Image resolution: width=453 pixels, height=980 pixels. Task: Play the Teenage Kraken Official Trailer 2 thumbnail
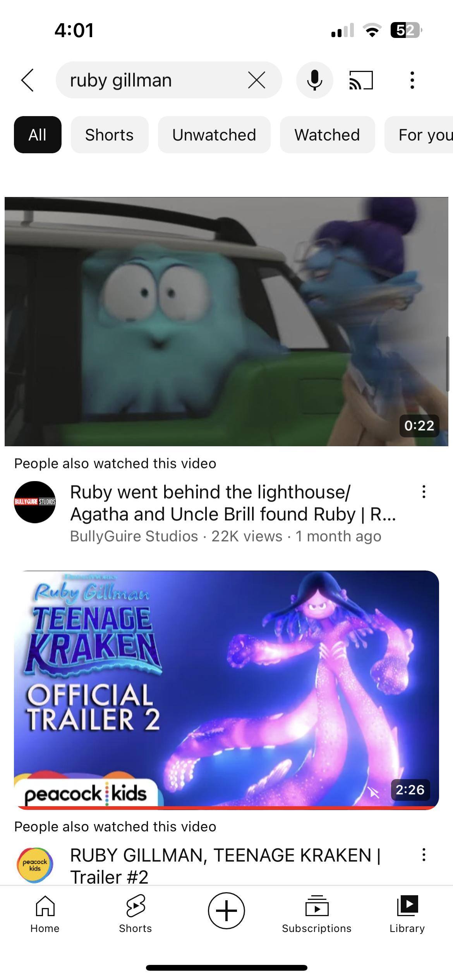(x=226, y=690)
